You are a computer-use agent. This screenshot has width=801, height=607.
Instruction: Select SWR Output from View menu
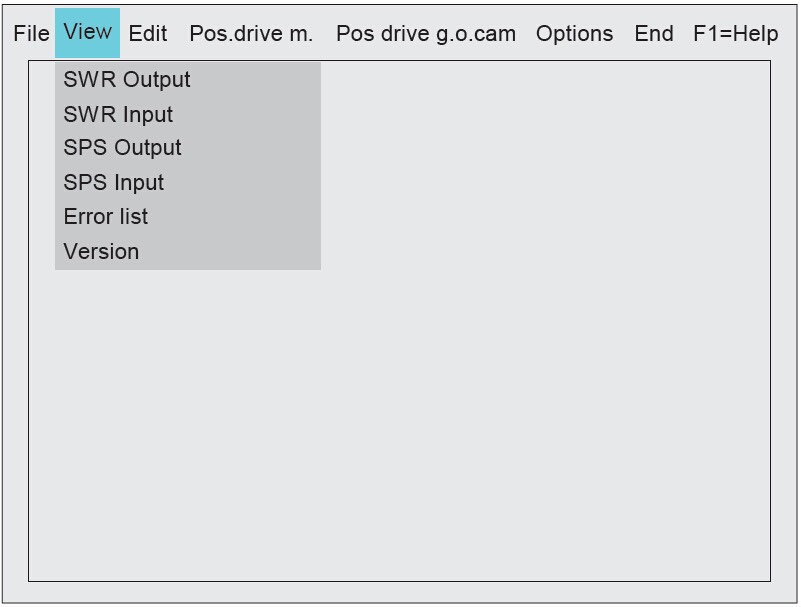(x=187, y=80)
